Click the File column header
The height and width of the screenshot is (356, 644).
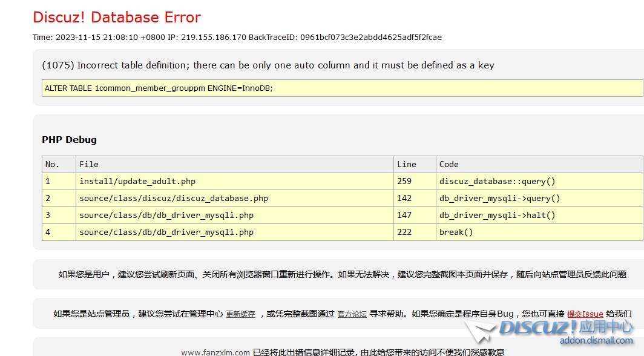click(234, 164)
